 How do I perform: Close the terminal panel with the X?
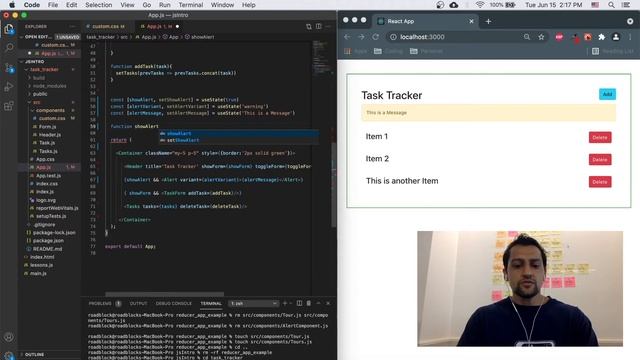pos(328,303)
